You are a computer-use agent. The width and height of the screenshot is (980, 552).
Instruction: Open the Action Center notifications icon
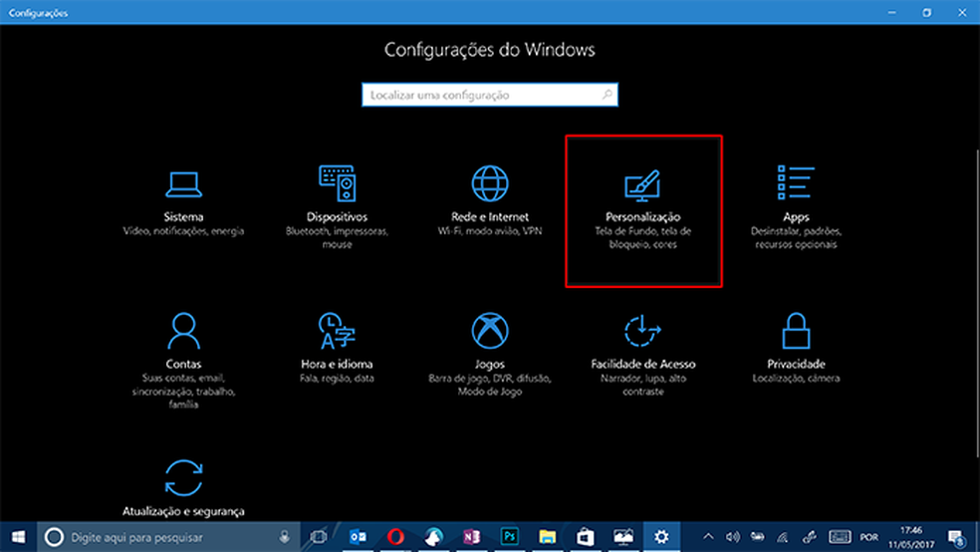point(957,537)
